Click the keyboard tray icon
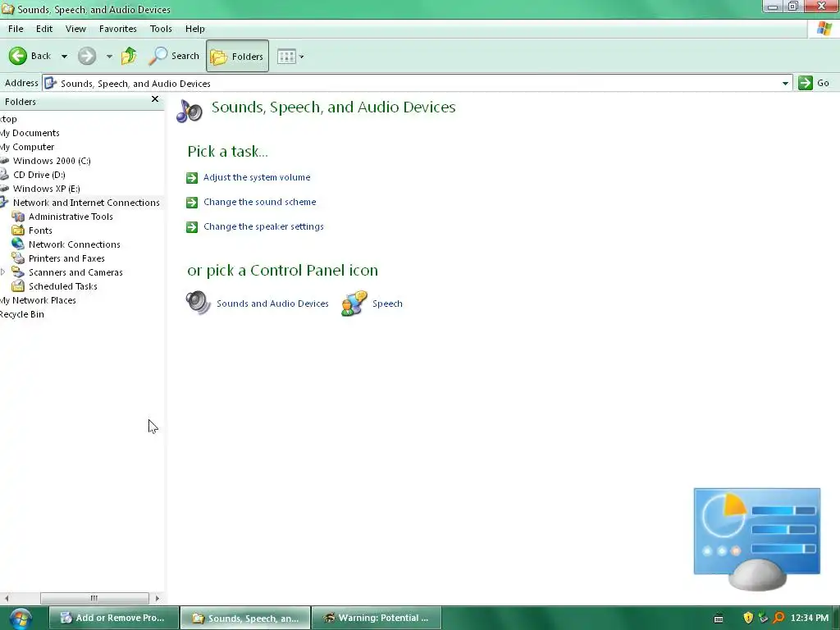Image resolution: width=840 pixels, height=630 pixels. click(719, 619)
